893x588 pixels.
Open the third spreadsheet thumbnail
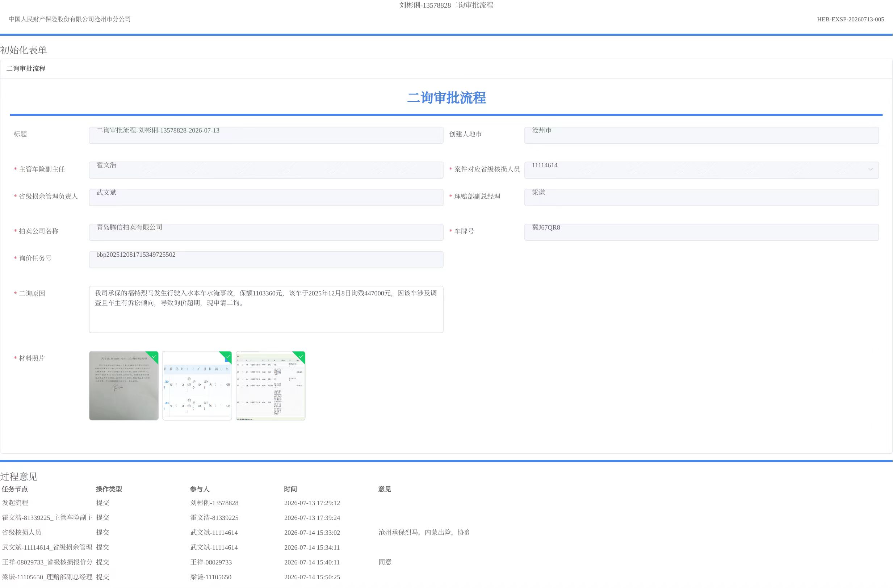pyautogui.click(x=271, y=386)
